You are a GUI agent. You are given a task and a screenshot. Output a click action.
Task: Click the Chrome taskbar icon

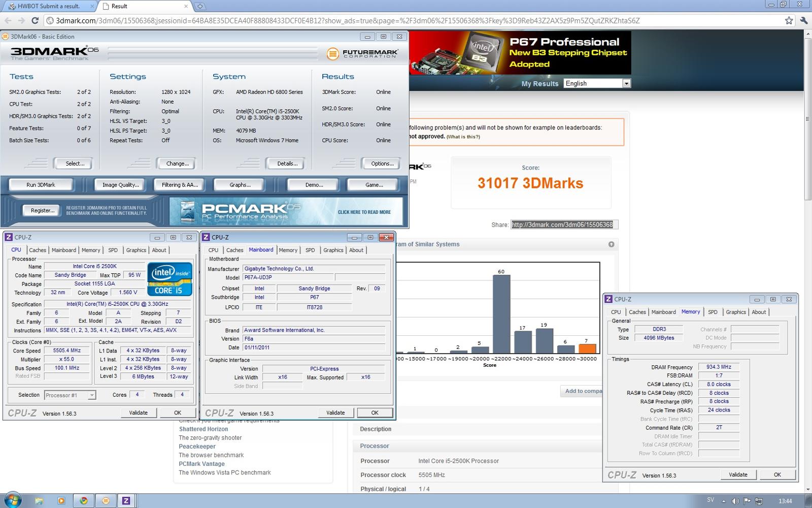83,500
